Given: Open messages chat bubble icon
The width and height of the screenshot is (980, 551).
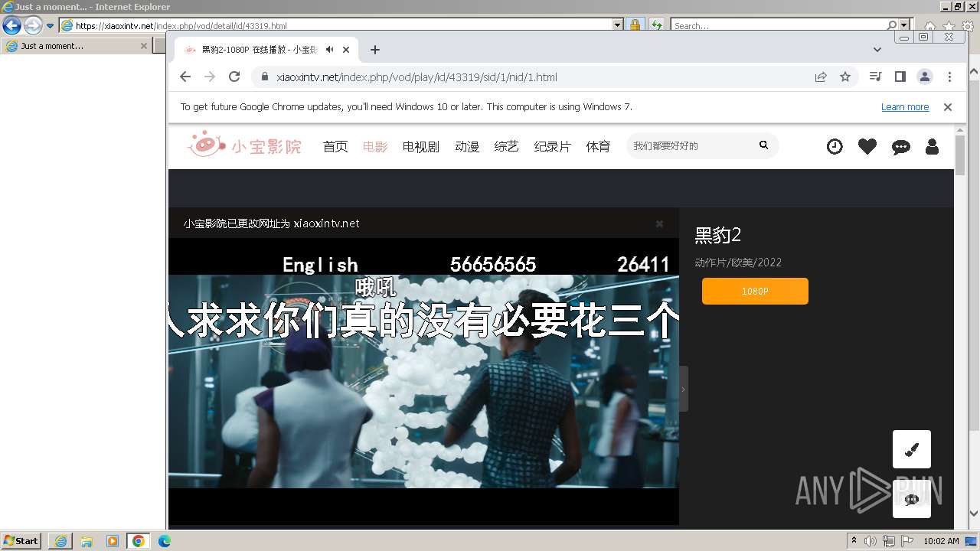Looking at the screenshot, I should click(901, 147).
